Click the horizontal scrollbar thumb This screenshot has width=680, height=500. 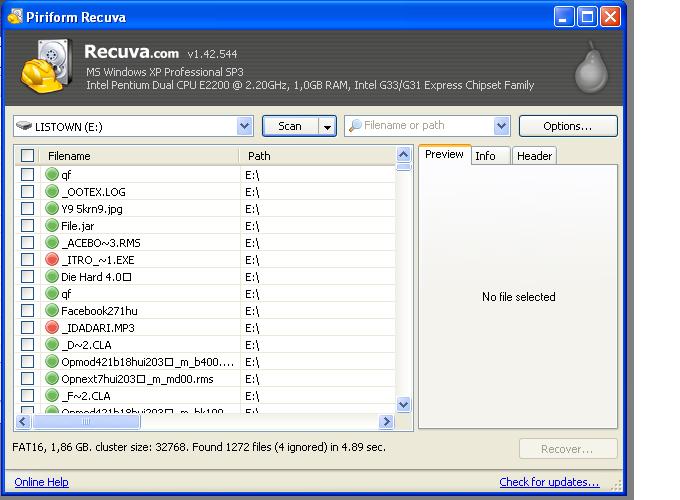[86, 421]
